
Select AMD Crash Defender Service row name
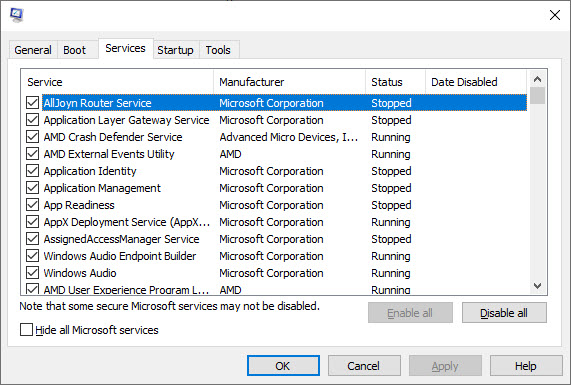(113, 137)
